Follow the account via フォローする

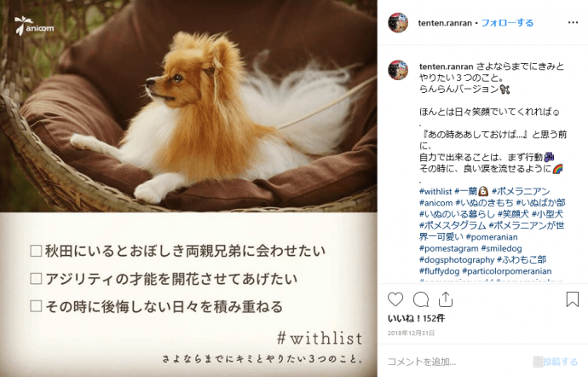click(x=507, y=23)
